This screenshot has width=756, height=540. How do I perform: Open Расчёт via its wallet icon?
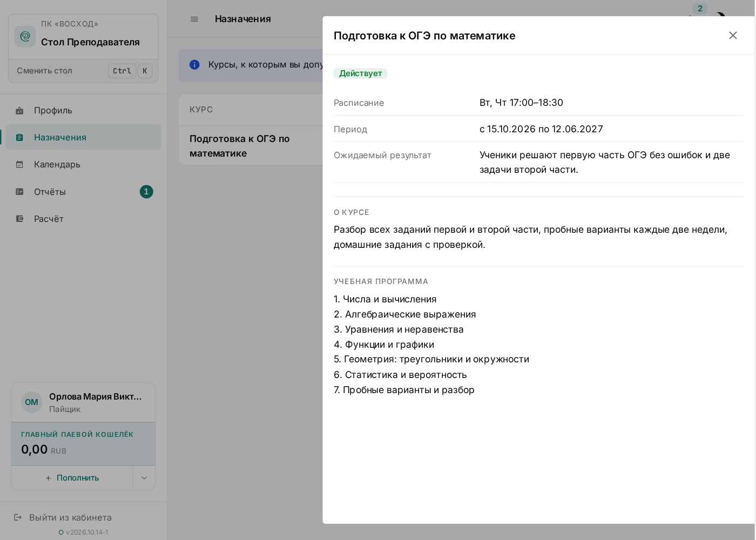[19, 219]
